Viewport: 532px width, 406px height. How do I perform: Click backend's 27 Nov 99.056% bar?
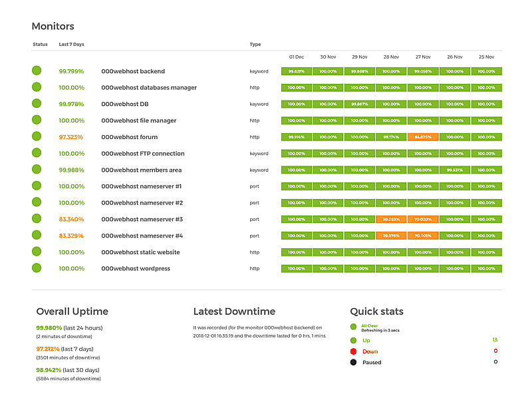click(x=423, y=71)
